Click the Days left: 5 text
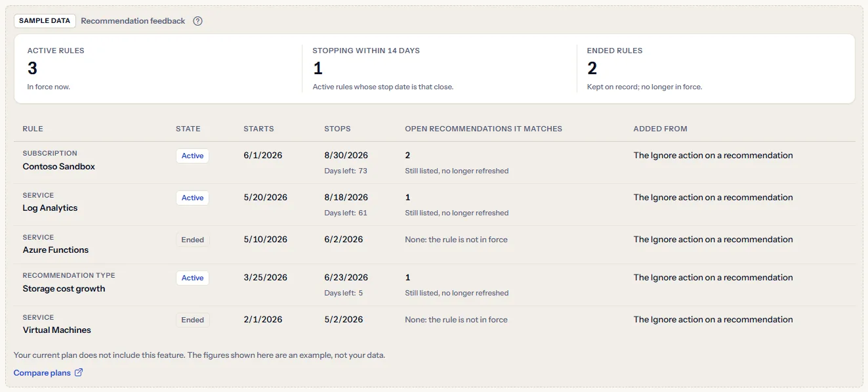The image size is (868, 392). 344,293
